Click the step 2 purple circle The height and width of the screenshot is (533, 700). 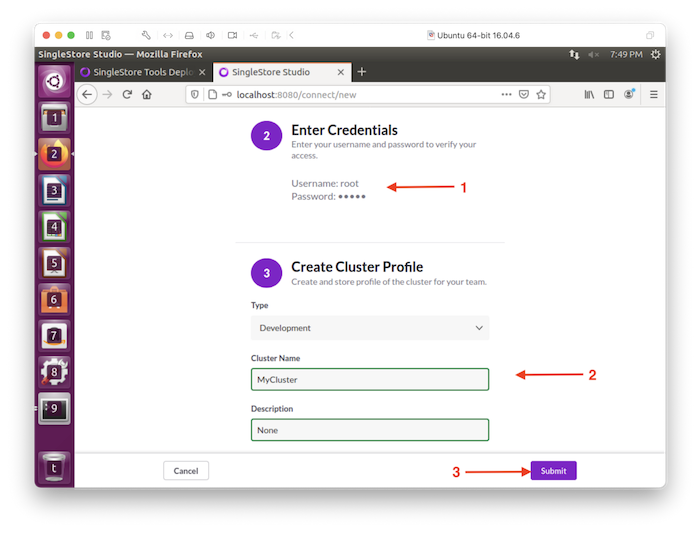point(267,136)
